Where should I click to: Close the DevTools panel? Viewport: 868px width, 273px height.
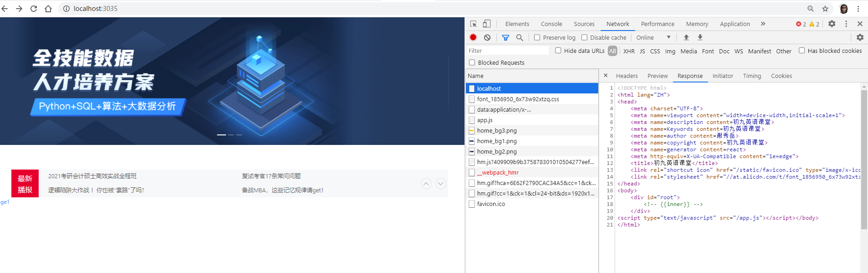coord(860,24)
